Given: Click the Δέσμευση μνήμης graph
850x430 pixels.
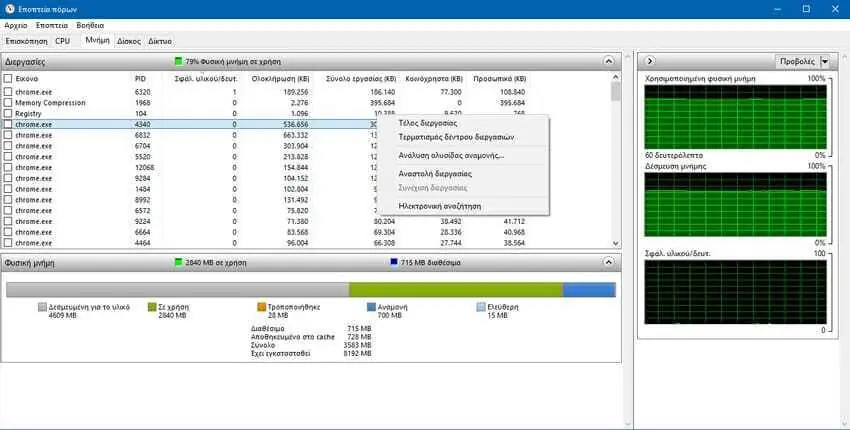Looking at the screenshot, I should 735,204.
